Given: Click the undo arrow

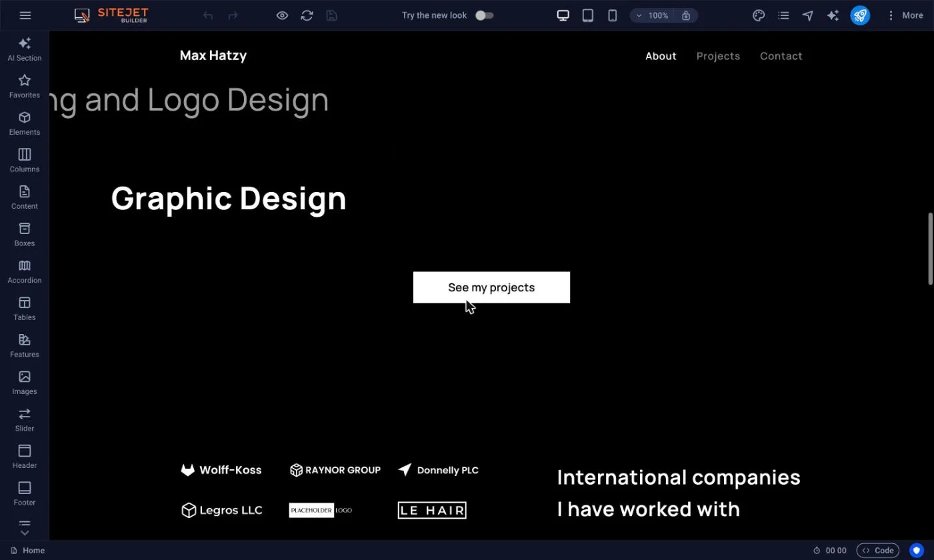Looking at the screenshot, I should (208, 15).
